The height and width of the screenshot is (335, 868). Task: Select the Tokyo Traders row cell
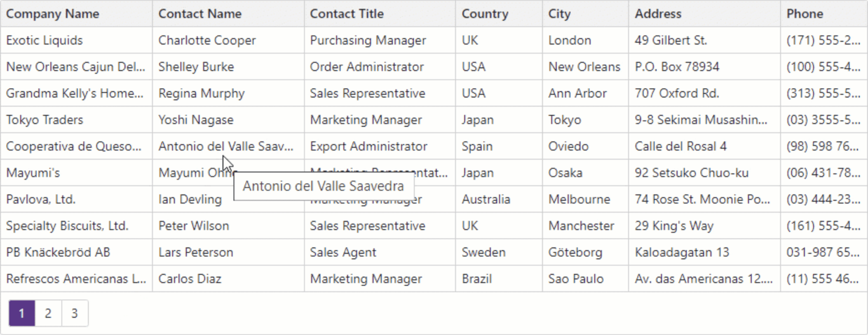45,120
